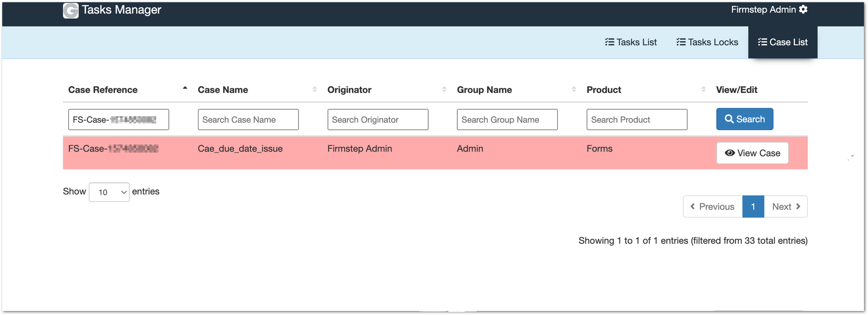Click the Product column header
Viewport: 868px width, 315px height.
(x=604, y=90)
